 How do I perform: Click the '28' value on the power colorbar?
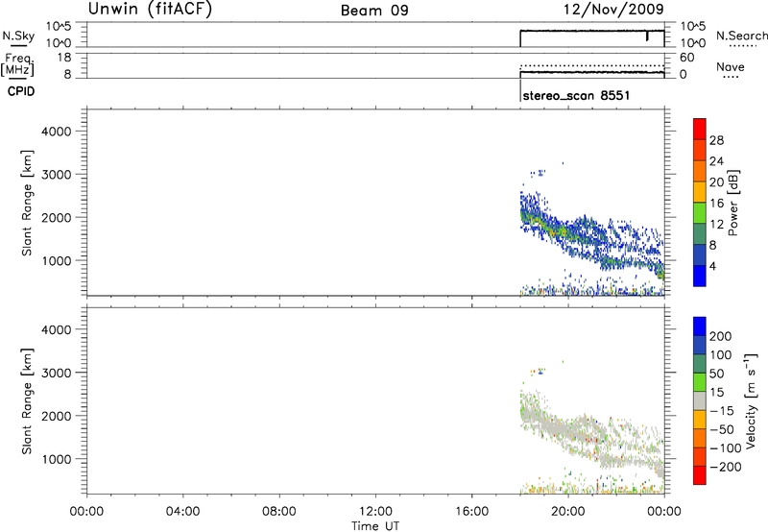[716, 140]
